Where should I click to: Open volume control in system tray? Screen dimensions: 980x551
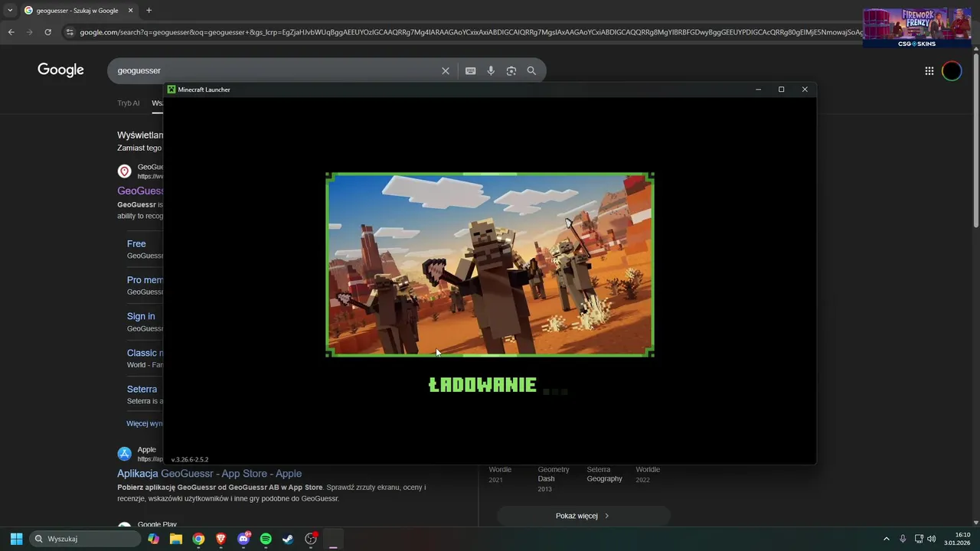(x=931, y=539)
